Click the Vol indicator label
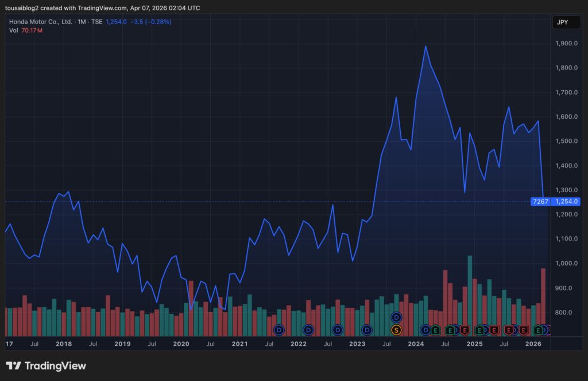 13,30
